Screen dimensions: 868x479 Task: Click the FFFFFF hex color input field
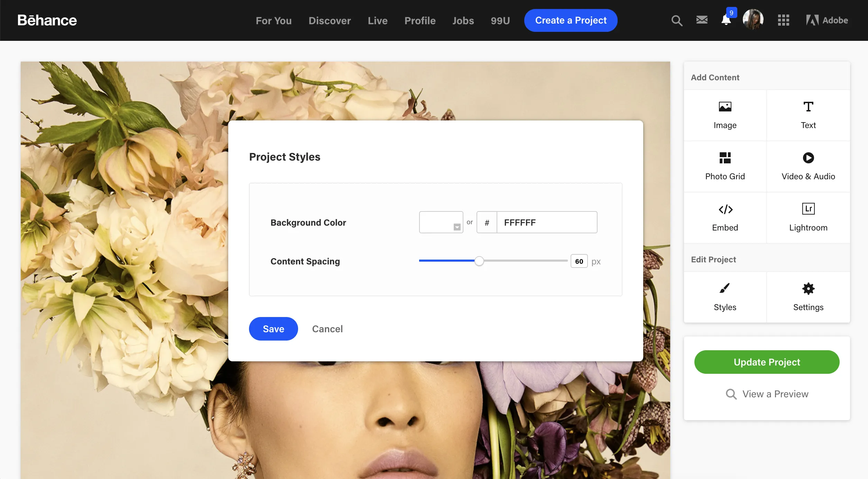[x=547, y=222]
